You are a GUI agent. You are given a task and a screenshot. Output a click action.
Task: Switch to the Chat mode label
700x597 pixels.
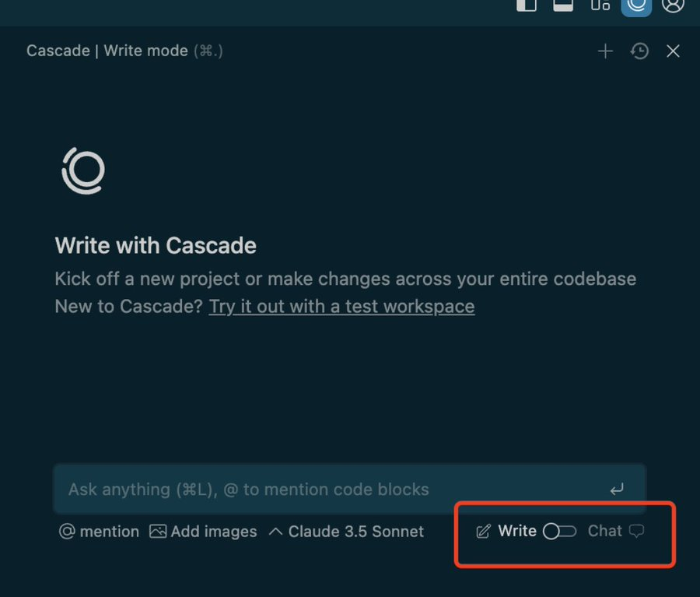(604, 531)
